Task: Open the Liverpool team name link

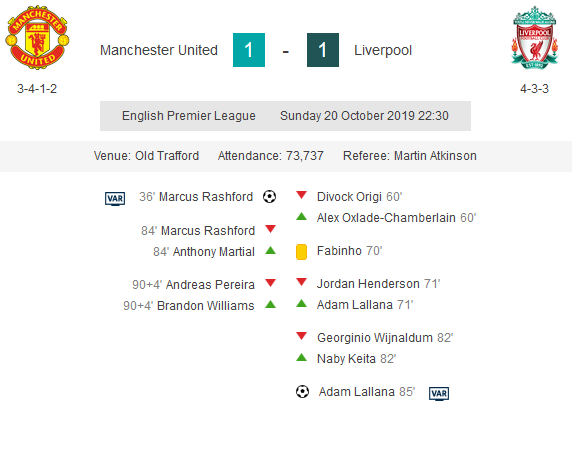Action: click(x=383, y=51)
